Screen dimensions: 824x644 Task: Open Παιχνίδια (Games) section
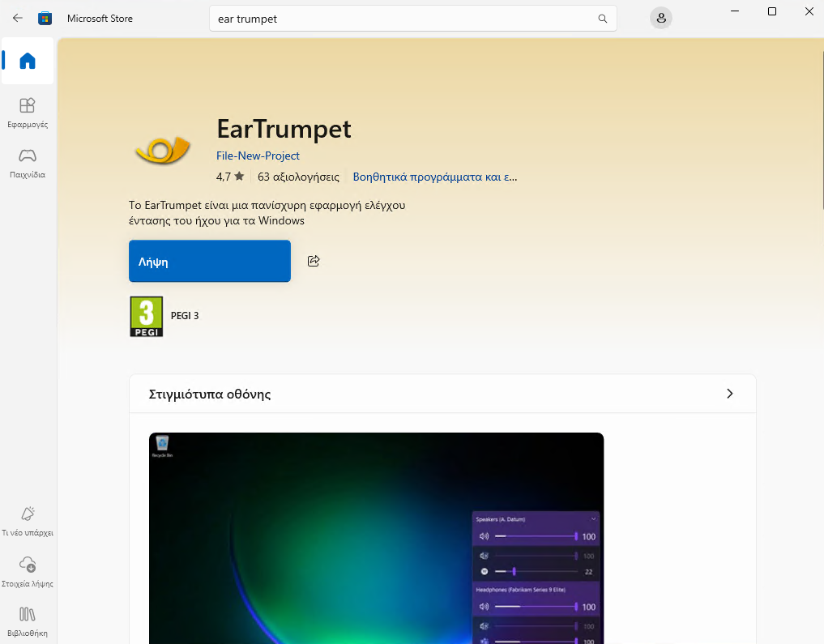pos(28,162)
